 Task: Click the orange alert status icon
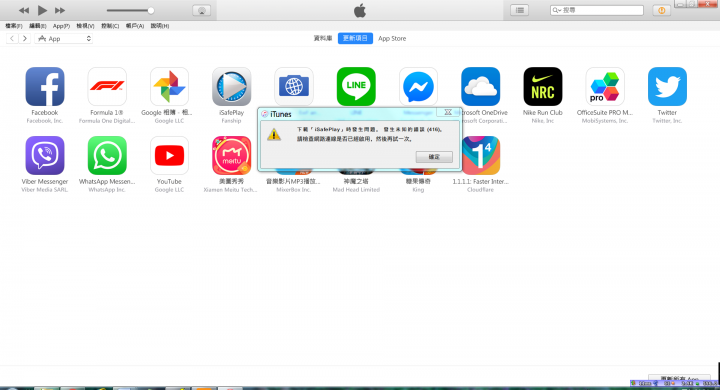(x=662, y=10)
